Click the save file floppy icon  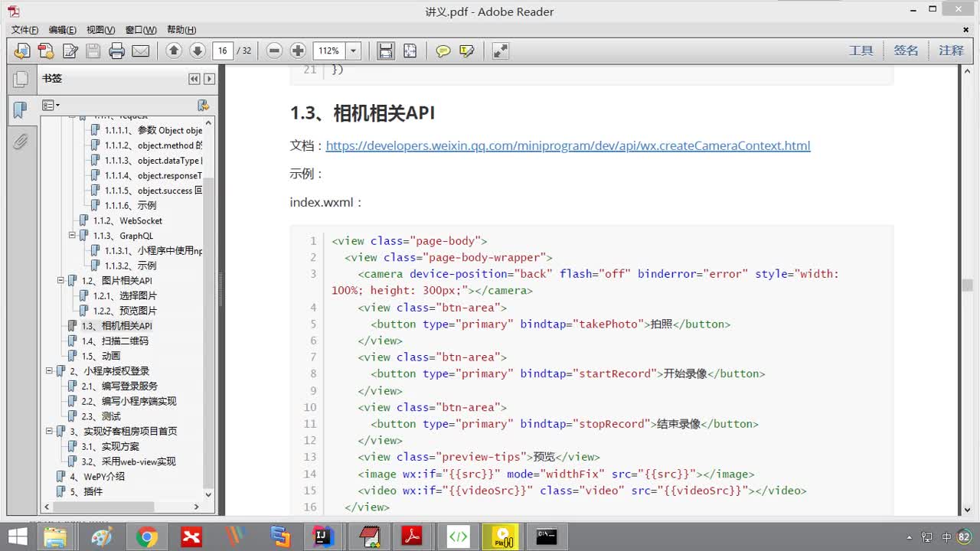tap(93, 51)
